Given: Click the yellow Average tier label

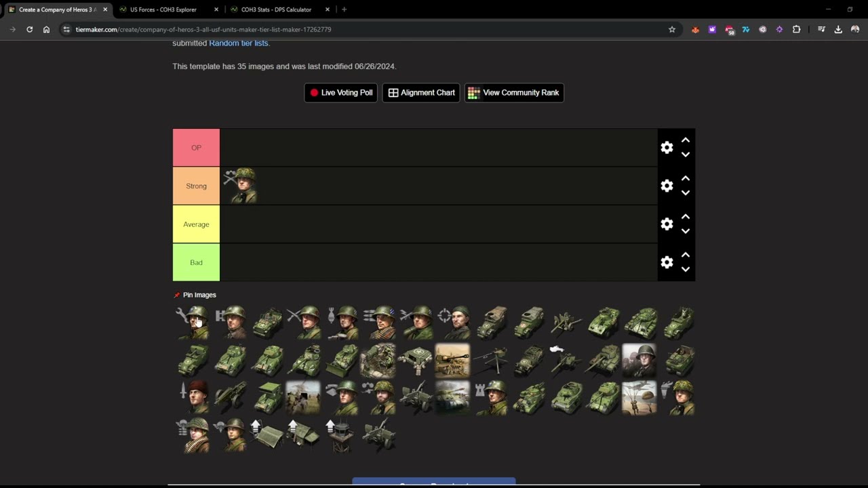Looking at the screenshot, I should pos(196,224).
